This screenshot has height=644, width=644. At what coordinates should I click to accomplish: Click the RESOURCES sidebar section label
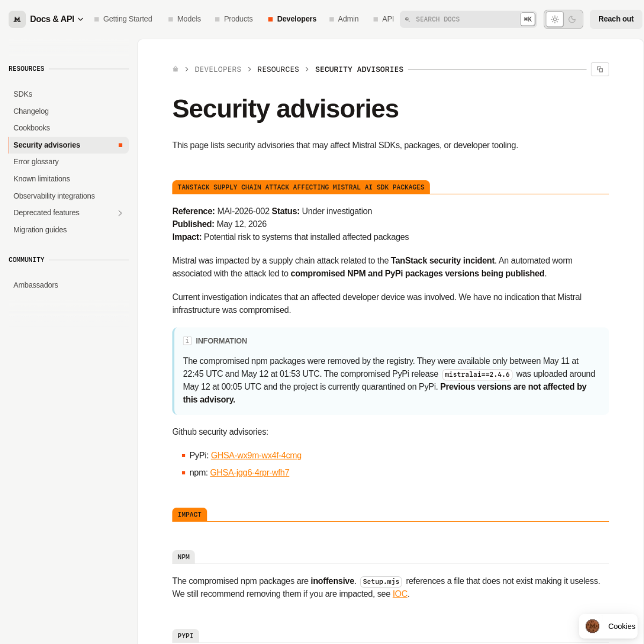click(26, 69)
